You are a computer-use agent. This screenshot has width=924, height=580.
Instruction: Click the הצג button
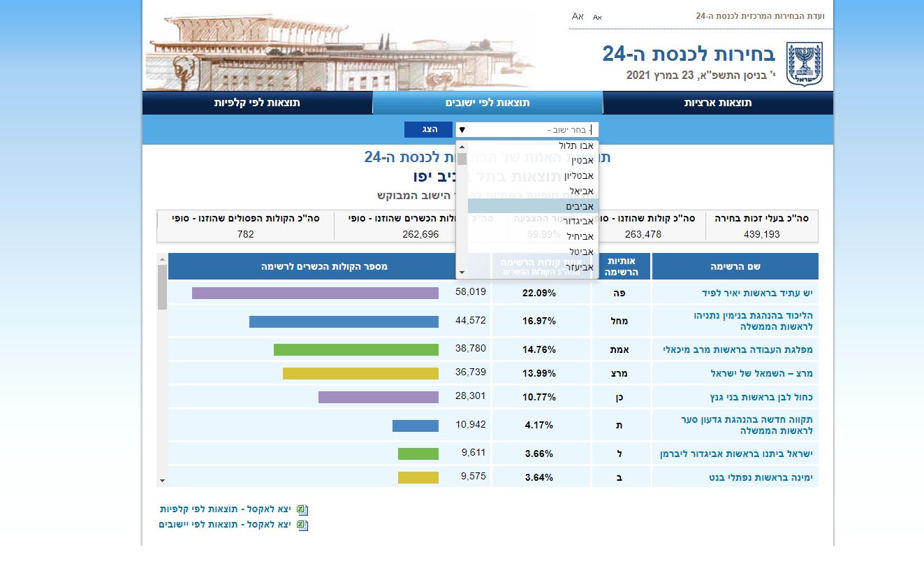(x=428, y=129)
